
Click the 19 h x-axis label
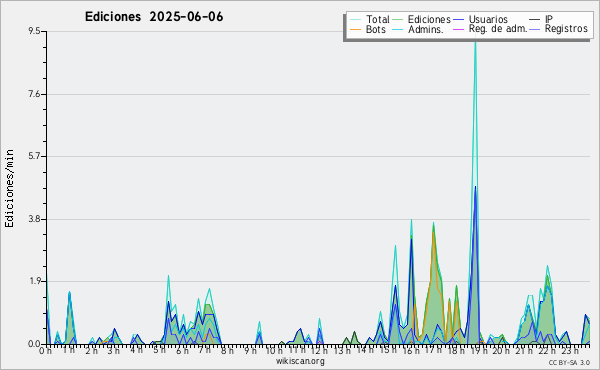478,350
